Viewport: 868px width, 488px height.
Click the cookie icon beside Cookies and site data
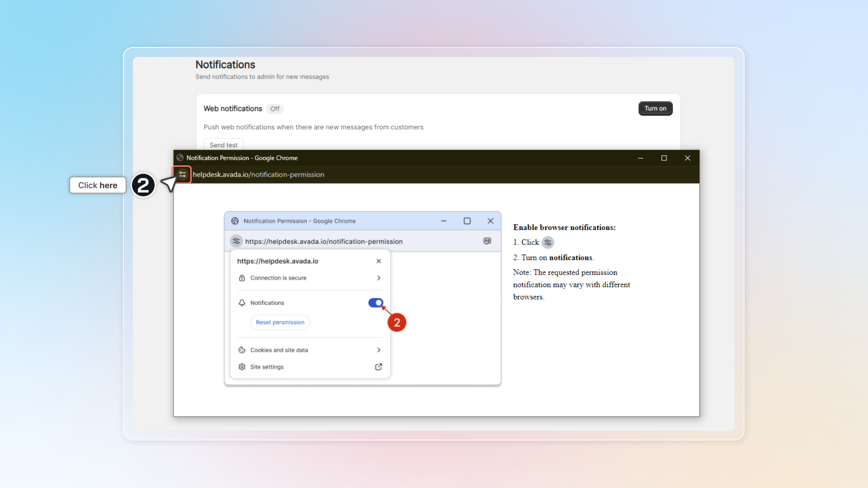(242, 350)
